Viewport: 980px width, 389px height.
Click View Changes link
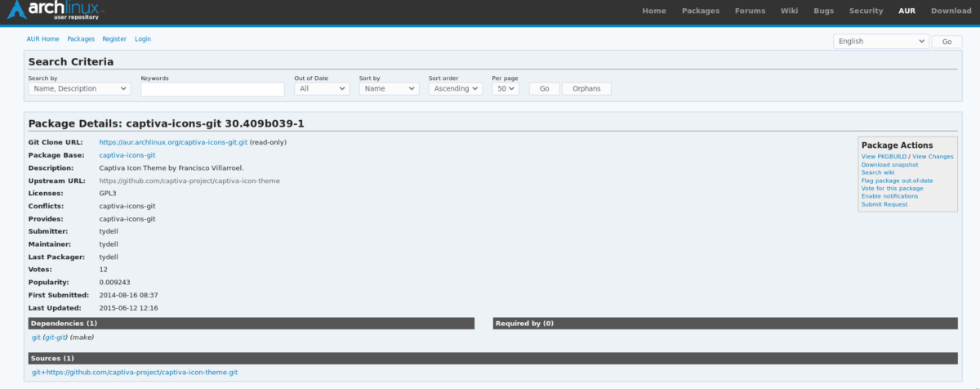tap(933, 156)
